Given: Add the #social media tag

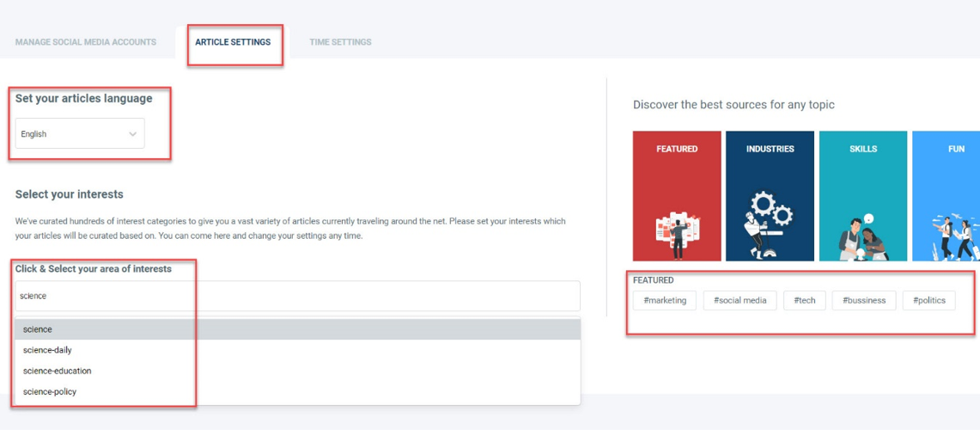Looking at the screenshot, I should click(740, 300).
